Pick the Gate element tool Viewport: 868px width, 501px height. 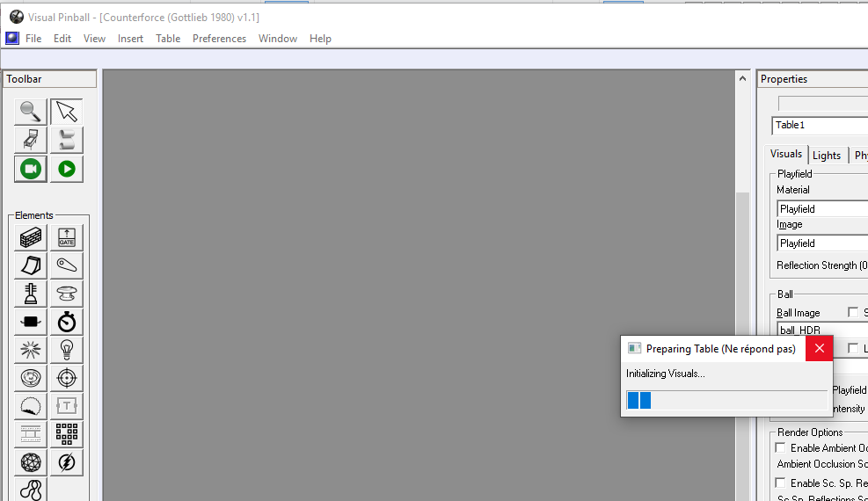(67, 238)
